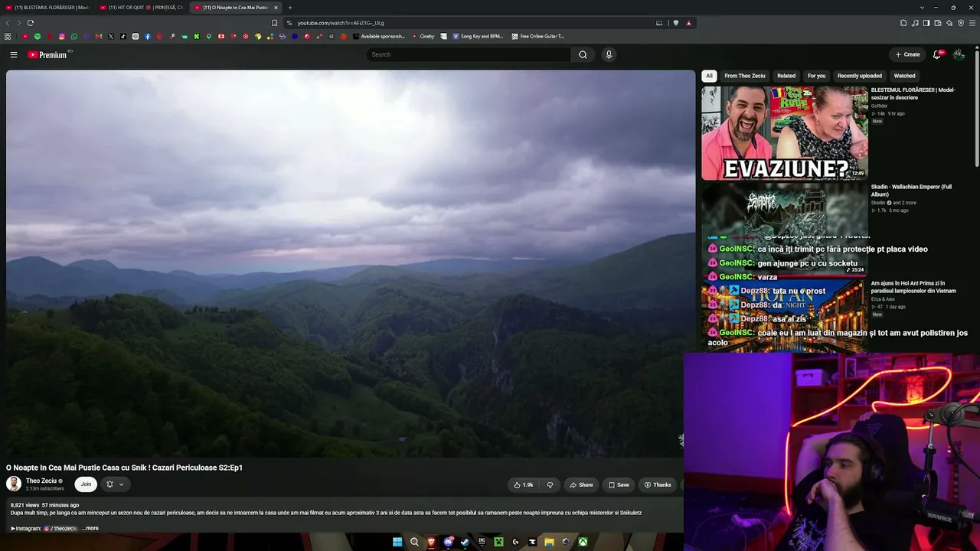Open the browser extensions puzzle icon
Image resolution: width=980 pixels, height=551 pixels.
click(x=903, y=23)
